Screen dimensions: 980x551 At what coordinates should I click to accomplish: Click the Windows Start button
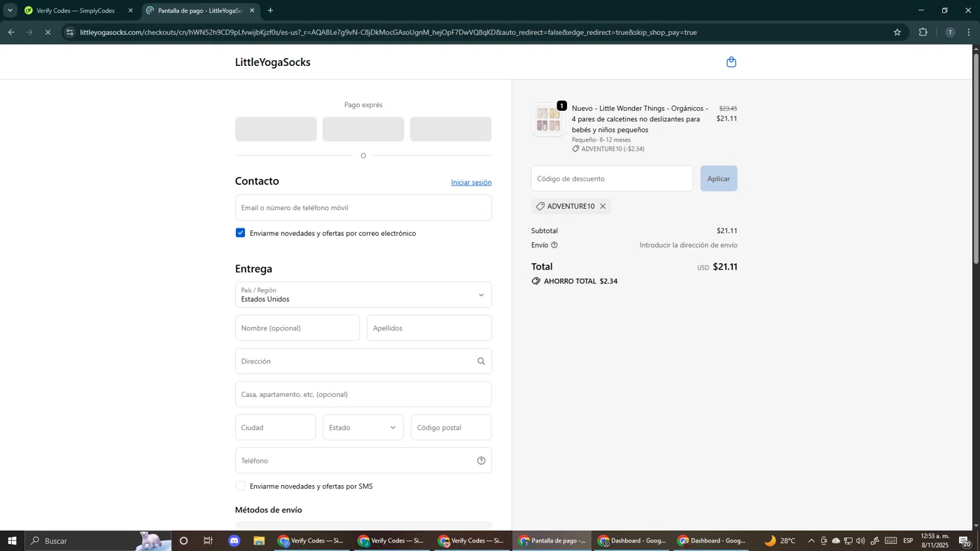(x=12, y=541)
